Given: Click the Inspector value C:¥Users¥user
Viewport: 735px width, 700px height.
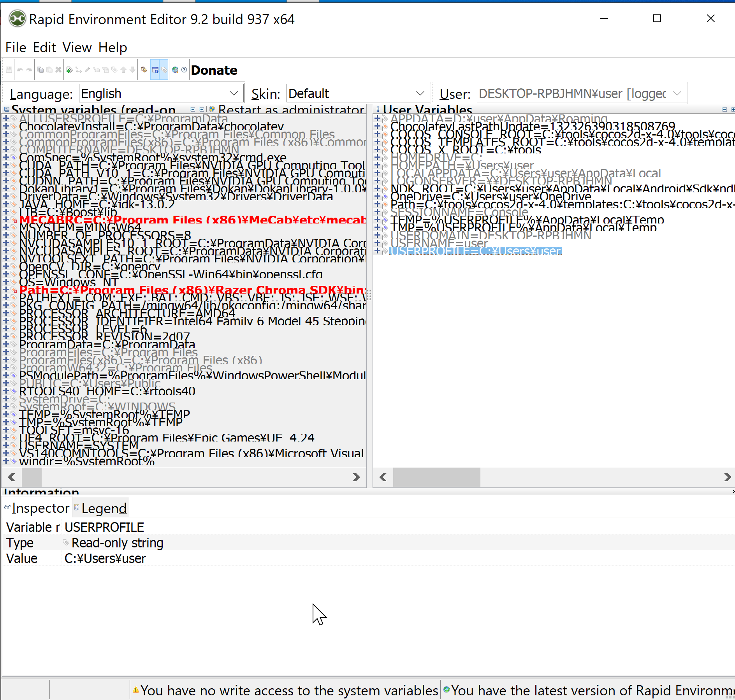Looking at the screenshot, I should pos(105,558).
